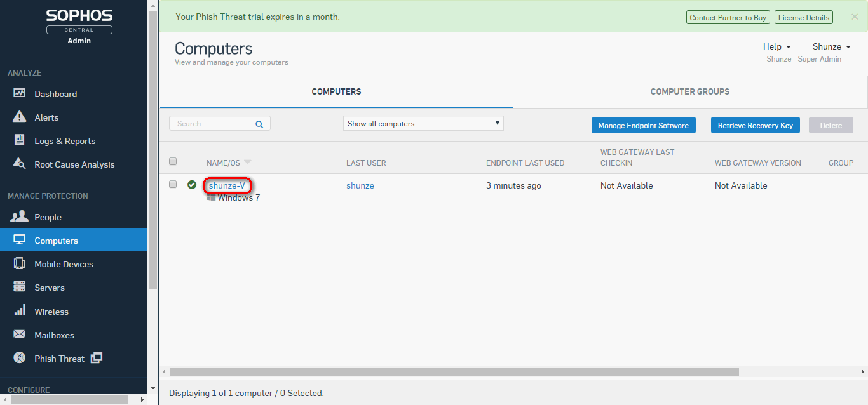This screenshot has height=405, width=868.
Task: Click the LAST USER column header
Action: pos(366,163)
